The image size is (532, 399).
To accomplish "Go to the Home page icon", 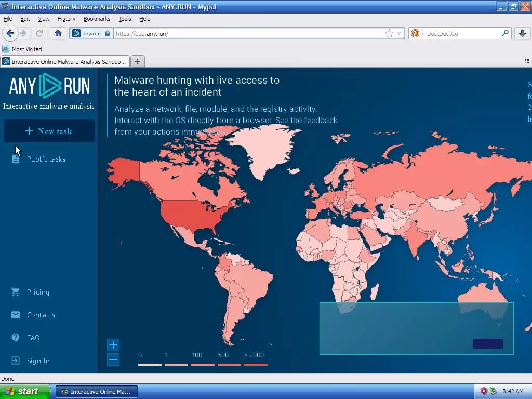I will pyautogui.click(x=58, y=33).
